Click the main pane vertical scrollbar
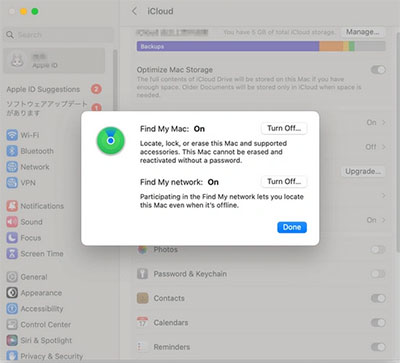 tap(397, 142)
